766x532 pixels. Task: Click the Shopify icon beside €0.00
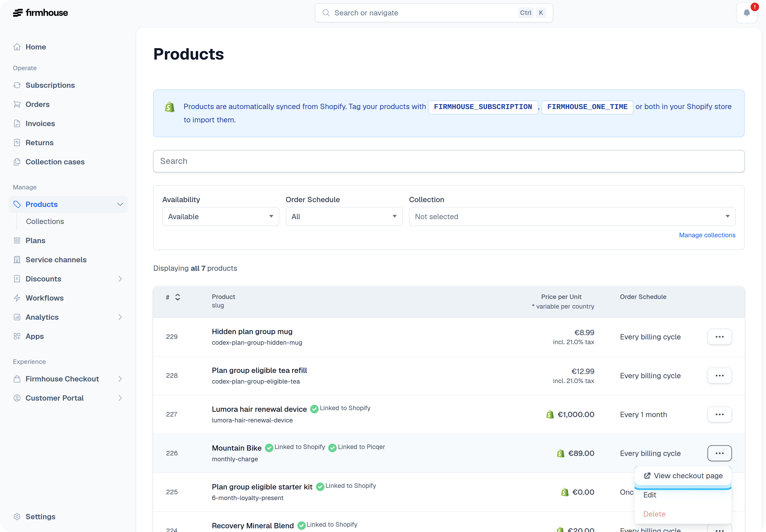pyautogui.click(x=565, y=492)
